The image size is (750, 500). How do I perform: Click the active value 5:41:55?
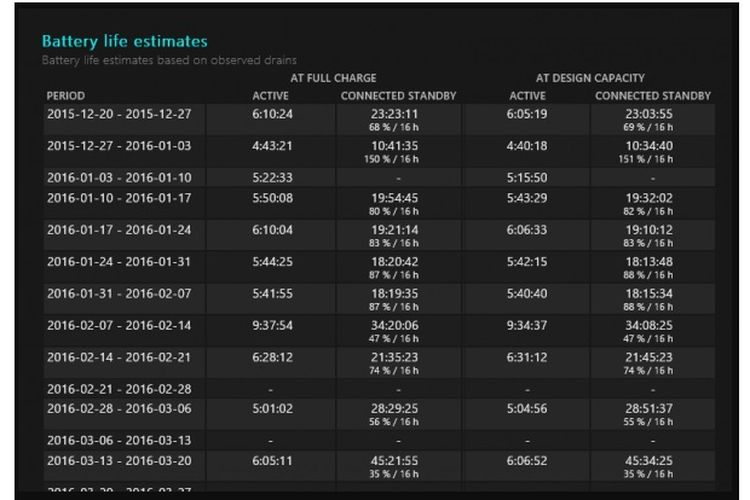(x=271, y=293)
